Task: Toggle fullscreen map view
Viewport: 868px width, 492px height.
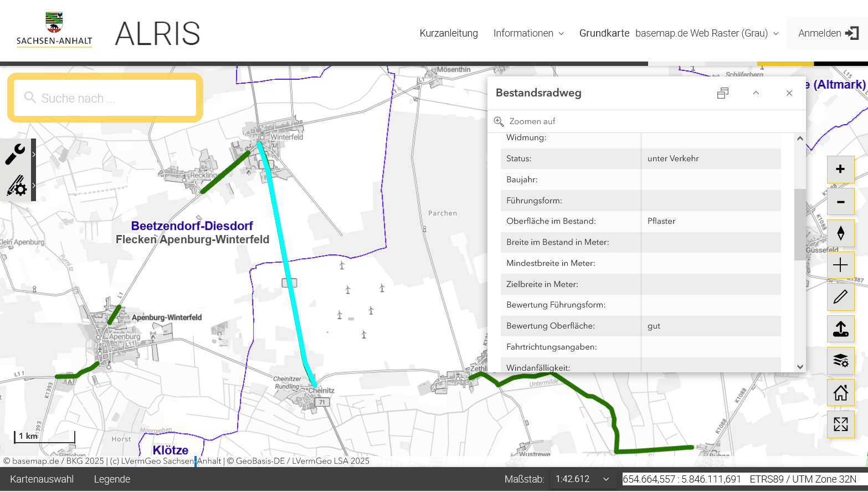Action: point(840,424)
